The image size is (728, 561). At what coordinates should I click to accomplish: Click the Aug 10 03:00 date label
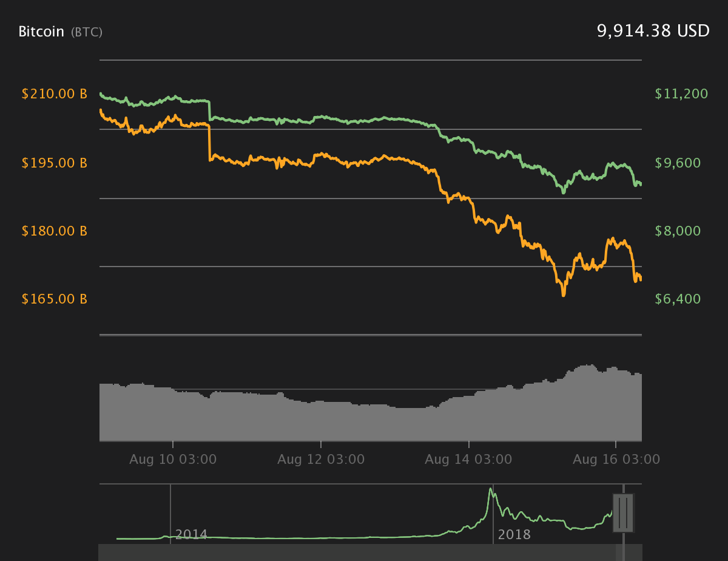pos(173,459)
